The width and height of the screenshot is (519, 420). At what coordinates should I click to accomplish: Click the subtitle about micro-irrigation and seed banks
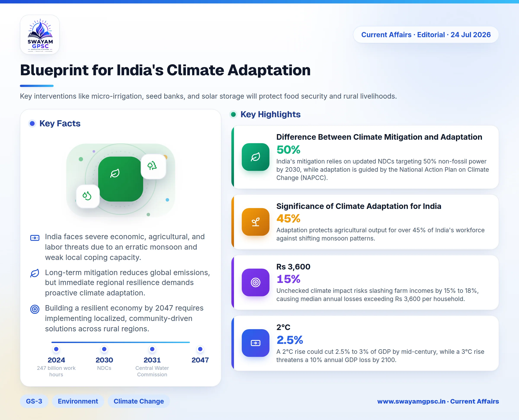click(208, 96)
